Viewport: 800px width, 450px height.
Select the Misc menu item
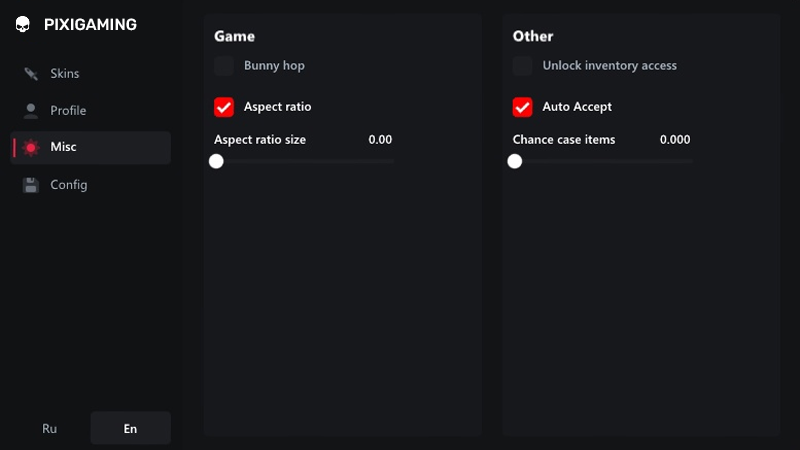tap(90, 147)
